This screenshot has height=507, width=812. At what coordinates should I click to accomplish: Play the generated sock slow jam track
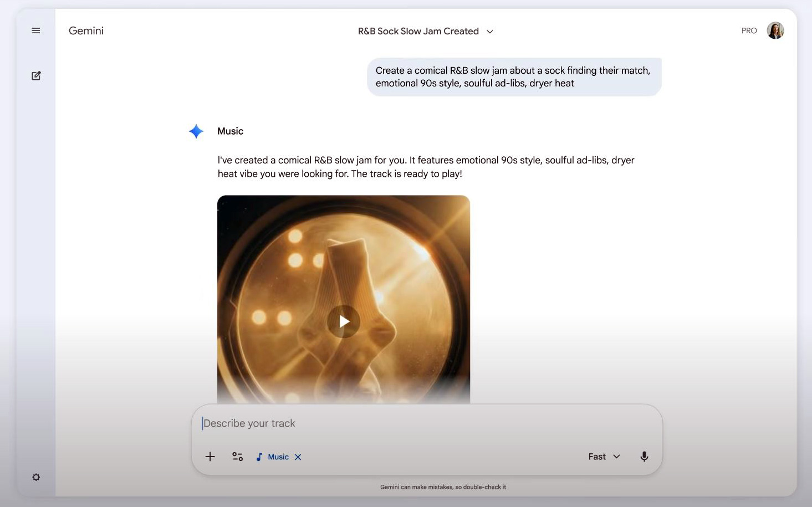344,321
